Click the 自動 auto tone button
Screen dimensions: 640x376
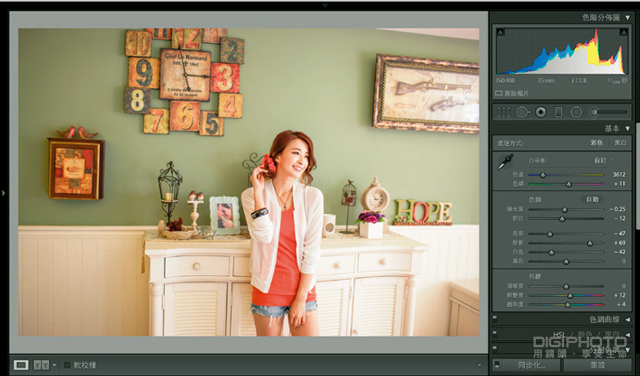[x=592, y=200]
